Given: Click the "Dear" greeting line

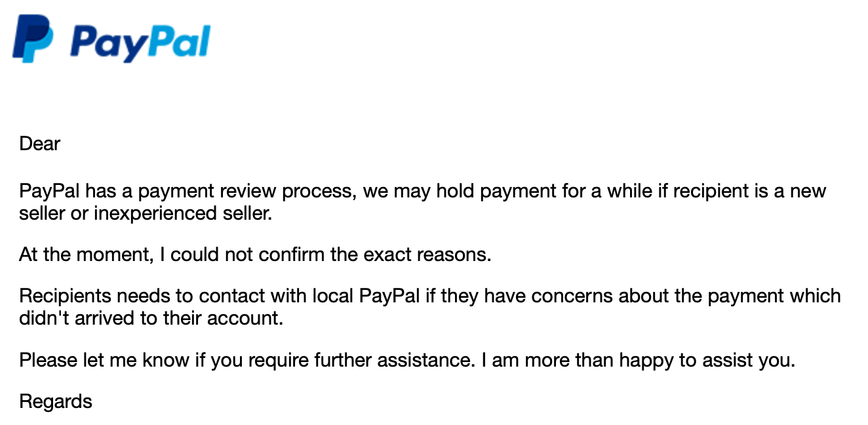Looking at the screenshot, I should 40,144.
